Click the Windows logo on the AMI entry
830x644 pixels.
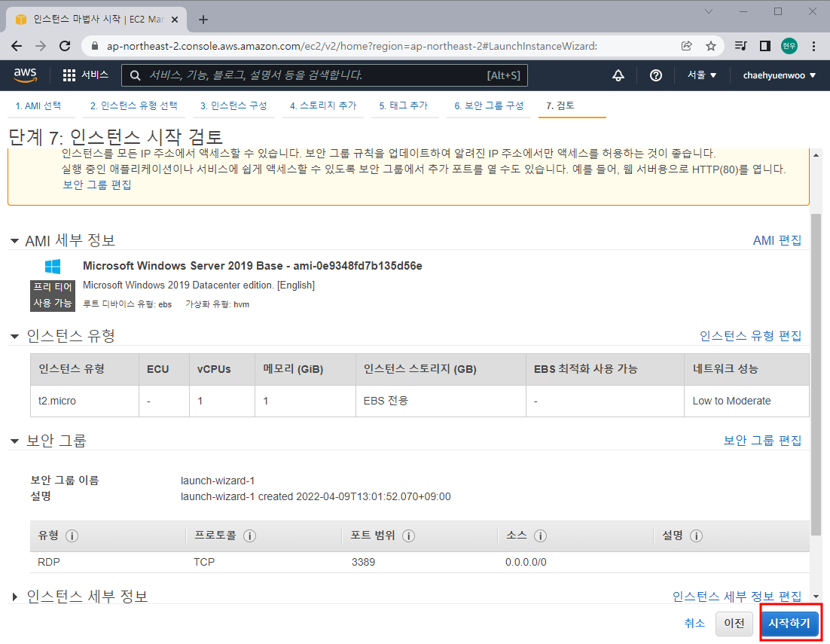point(53,267)
